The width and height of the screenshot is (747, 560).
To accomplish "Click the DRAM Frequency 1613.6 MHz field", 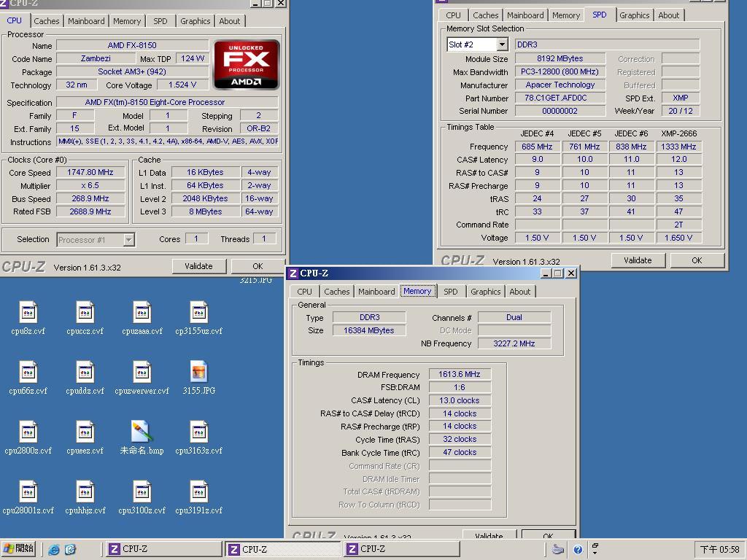I will pyautogui.click(x=460, y=374).
